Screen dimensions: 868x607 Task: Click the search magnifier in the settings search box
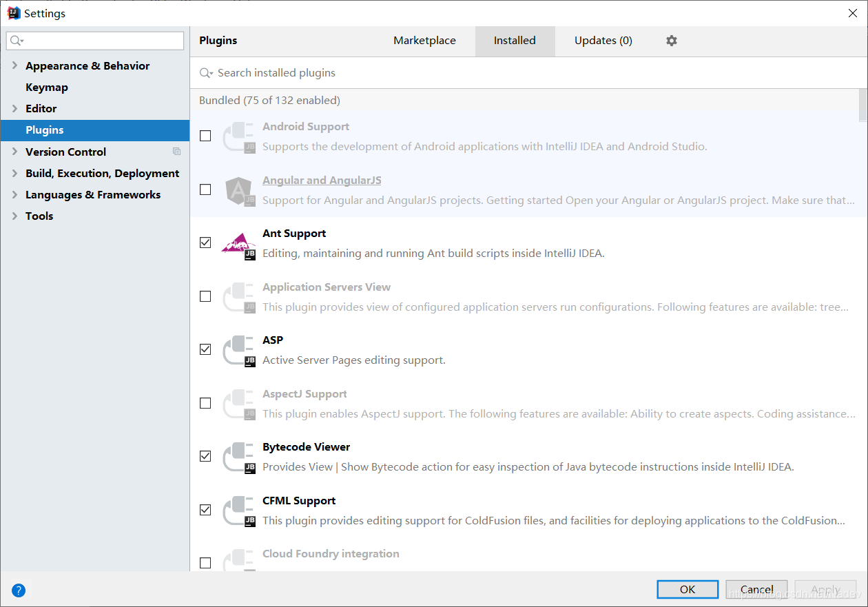pyautogui.click(x=17, y=41)
